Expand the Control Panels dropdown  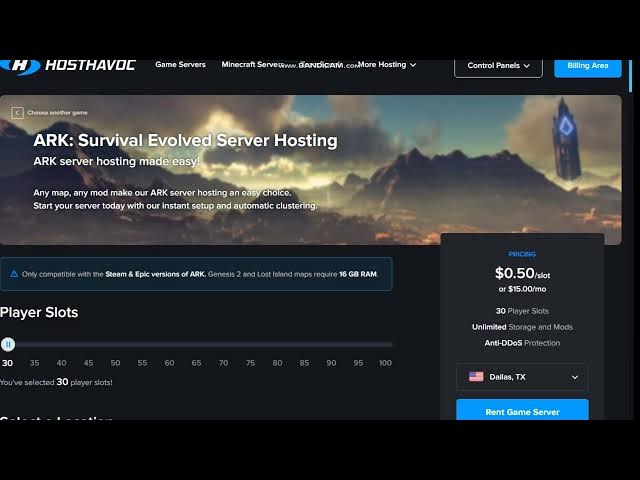[x=498, y=67]
